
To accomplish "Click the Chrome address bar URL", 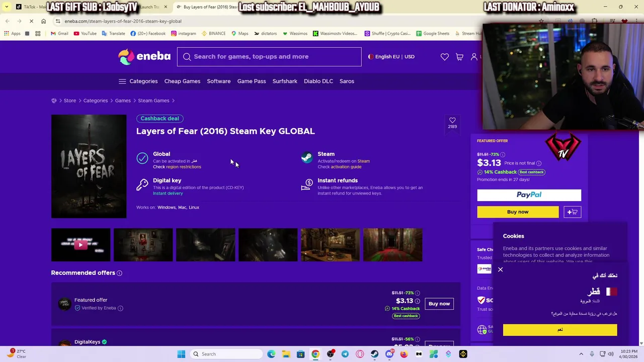I will point(123,21).
